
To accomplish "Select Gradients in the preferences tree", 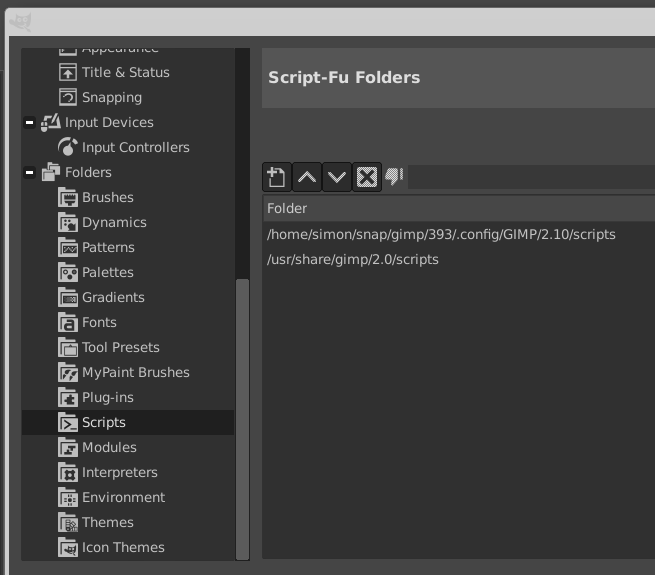I will [113, 297].
